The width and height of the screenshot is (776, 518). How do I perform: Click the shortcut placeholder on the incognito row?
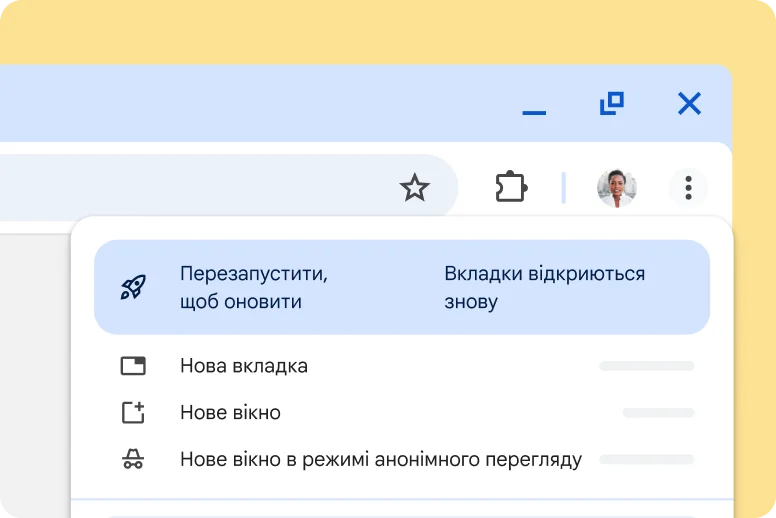pyautogui.click(x=646, y=460)
